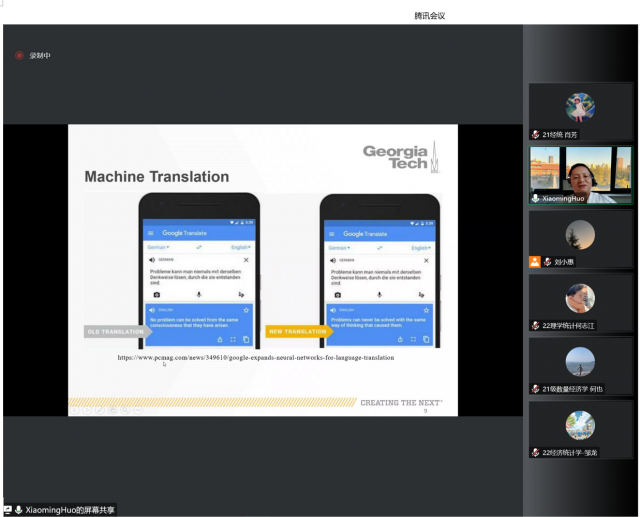
Task: Open English language dropdown on right phone
Action: tap(421, 248)
